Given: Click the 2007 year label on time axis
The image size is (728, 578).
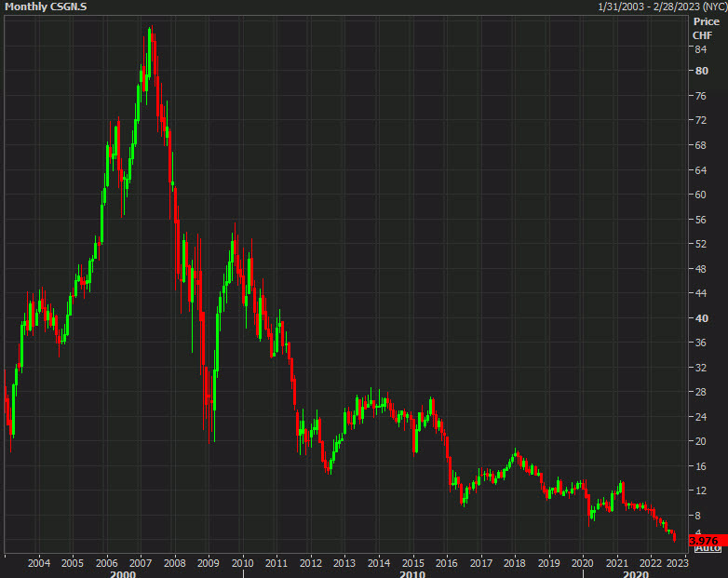Looking at the screenshot, I should 141,563.
